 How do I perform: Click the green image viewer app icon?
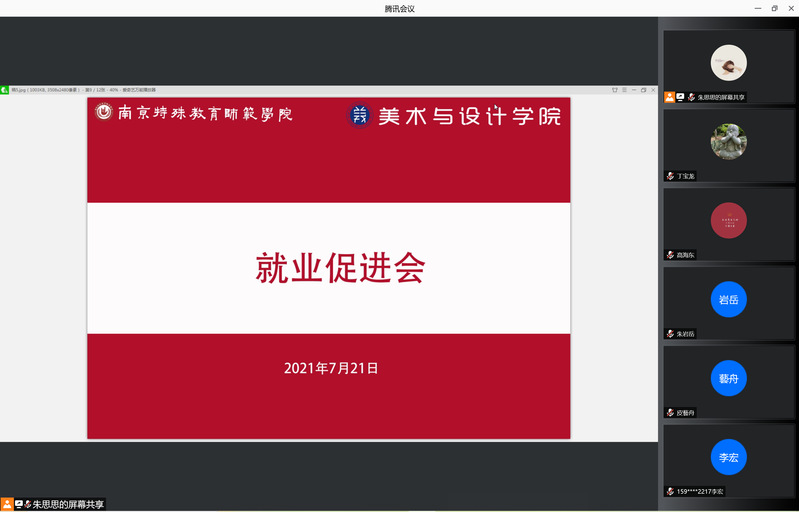pyautogui.click(x=5, y=90)
